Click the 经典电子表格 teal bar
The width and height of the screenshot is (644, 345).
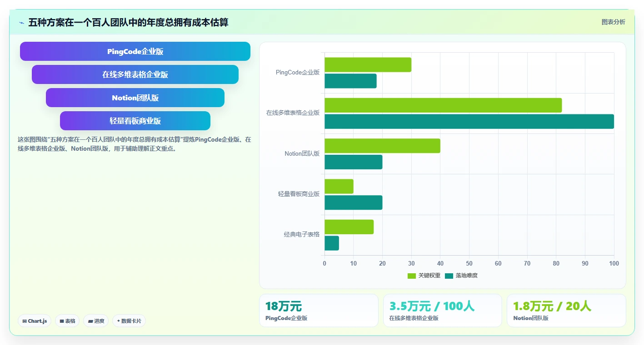(x=332, y=243)
